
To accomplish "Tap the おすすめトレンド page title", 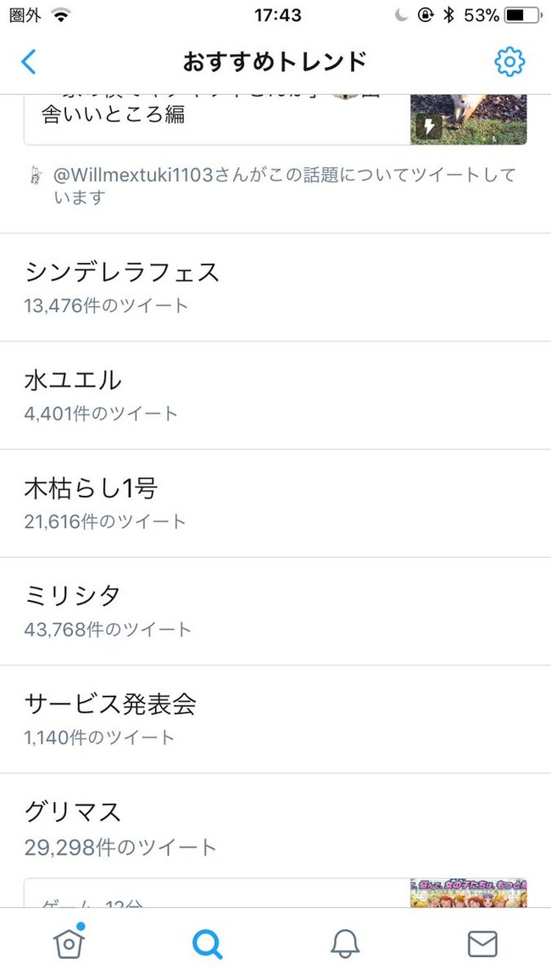I will 275,62.
